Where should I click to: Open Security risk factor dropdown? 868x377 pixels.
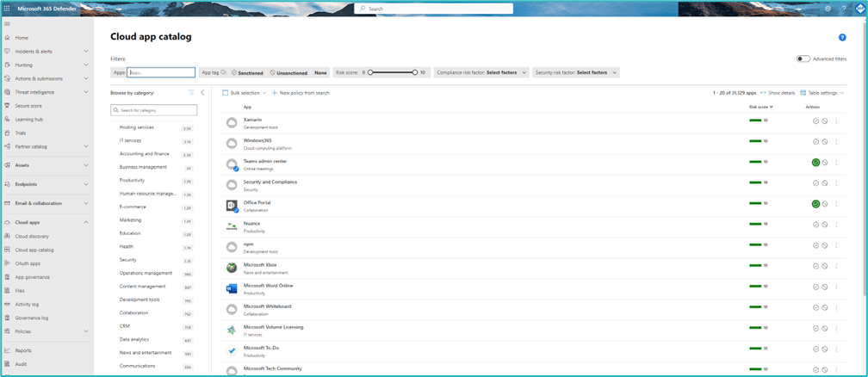(x=575, y=73)
